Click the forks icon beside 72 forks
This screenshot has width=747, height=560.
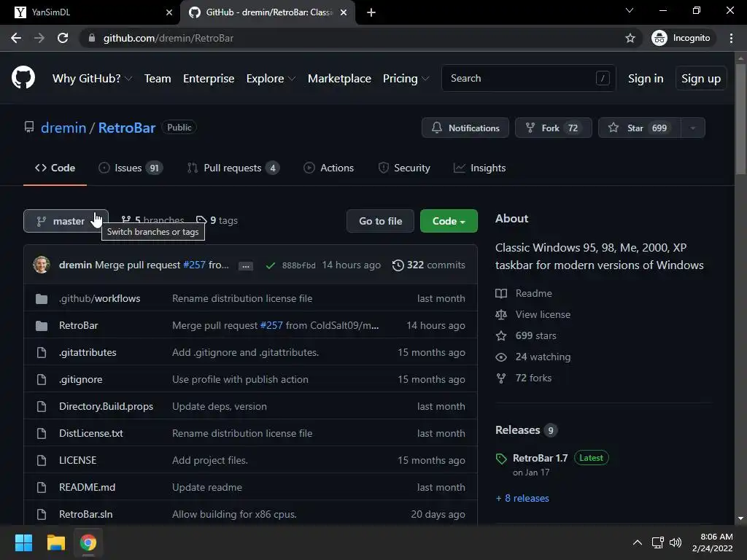pyautogui.click(x=501, y=378)
